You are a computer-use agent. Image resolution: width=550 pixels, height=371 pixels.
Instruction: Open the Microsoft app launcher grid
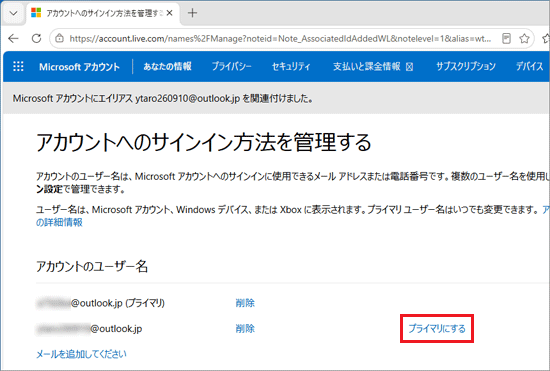pyautogui.click(x=18, y=66)
